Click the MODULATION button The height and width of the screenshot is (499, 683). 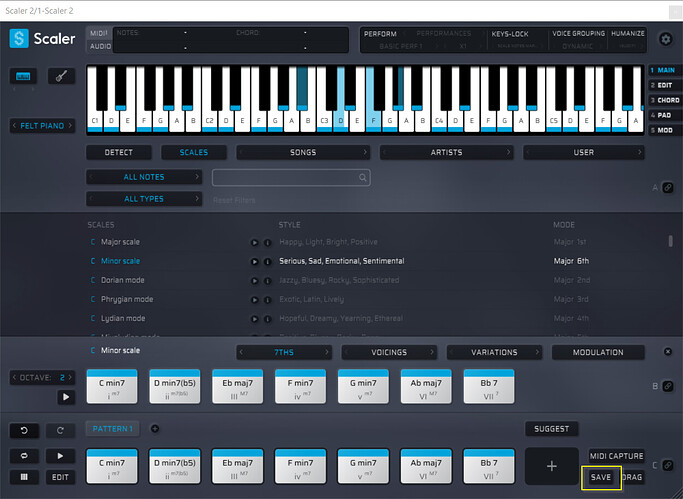(598, 353)
